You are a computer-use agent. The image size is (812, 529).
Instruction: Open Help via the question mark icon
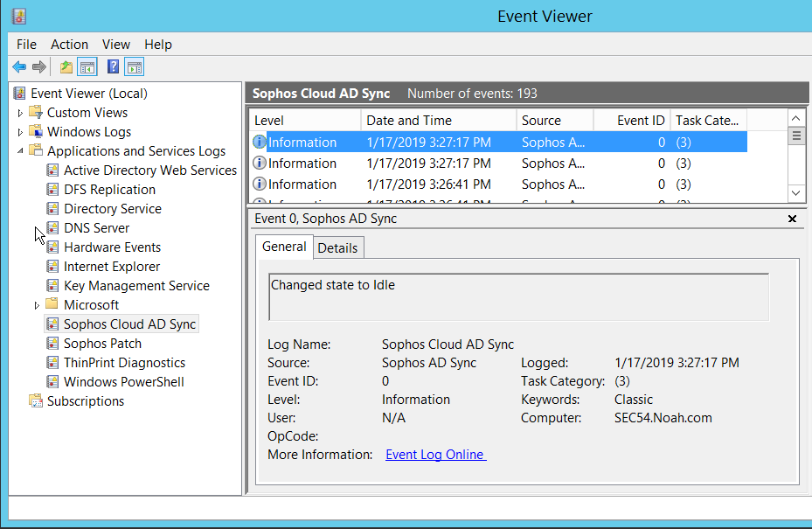coord(113,67)
